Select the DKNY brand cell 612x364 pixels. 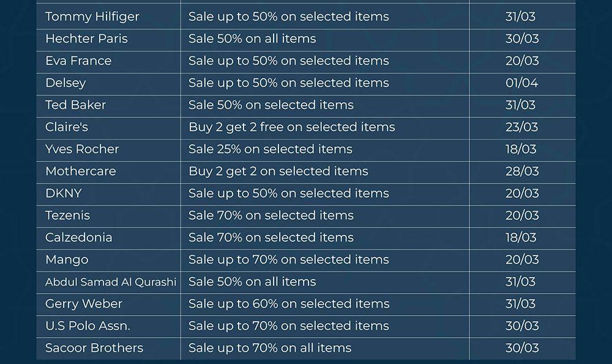click(x=63, y=193)
